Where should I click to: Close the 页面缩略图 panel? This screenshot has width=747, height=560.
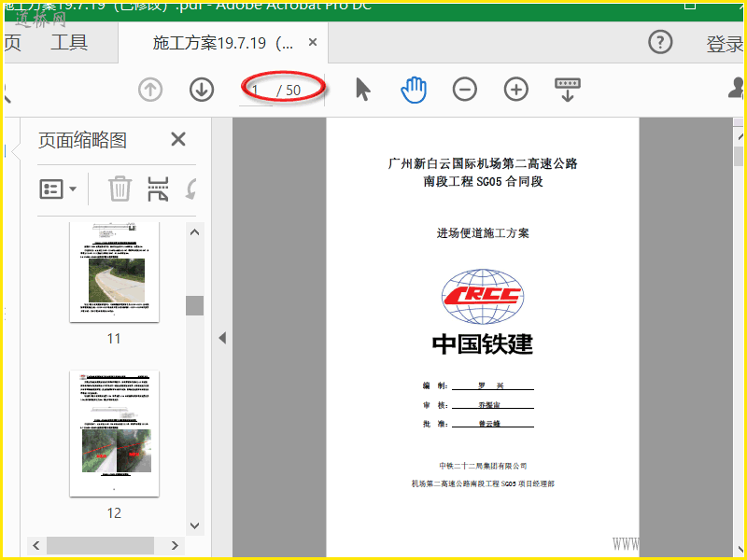[x=178, y=139]
